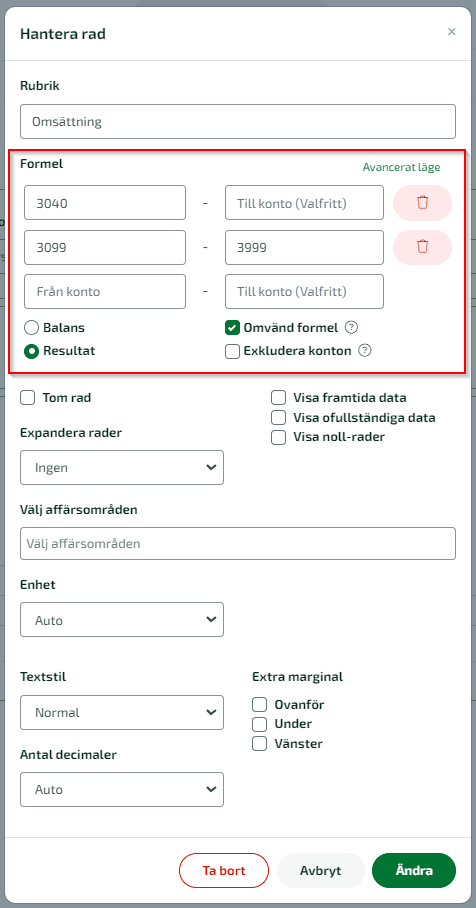Screen dimensions: 476x908
Task: Open the Expandera rader dropdown
Action: point(122,467)
